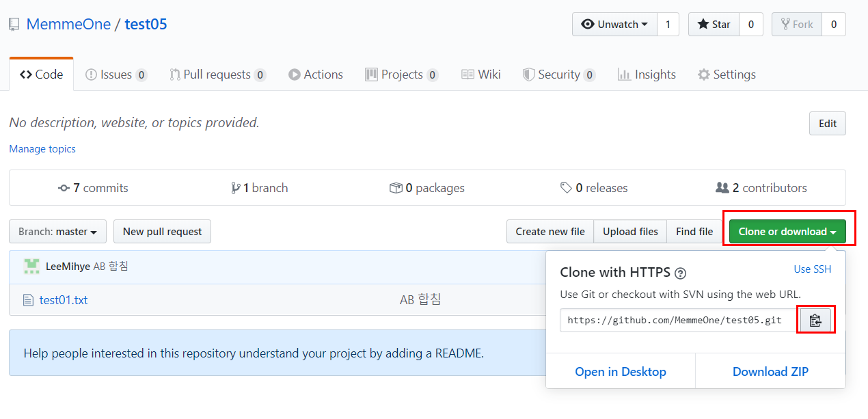Select the HTTPS clone URL field
Screen dimensions: 868x419
[x=679, y=321]
